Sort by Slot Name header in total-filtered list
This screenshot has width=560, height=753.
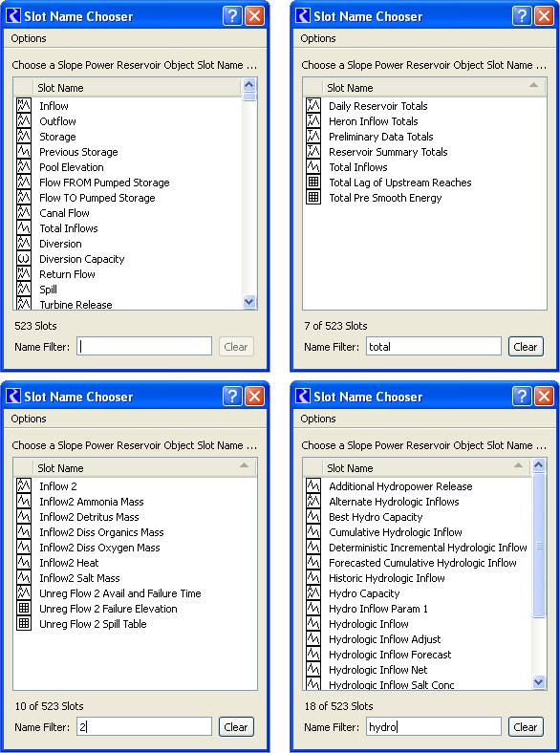[x=350, y=88]
